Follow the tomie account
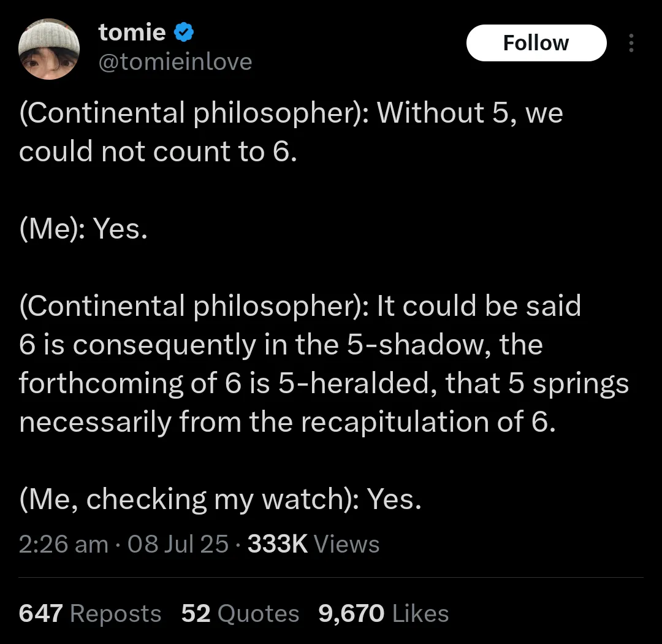The height and width of the screenshot is (644, 662). (536, 43)
